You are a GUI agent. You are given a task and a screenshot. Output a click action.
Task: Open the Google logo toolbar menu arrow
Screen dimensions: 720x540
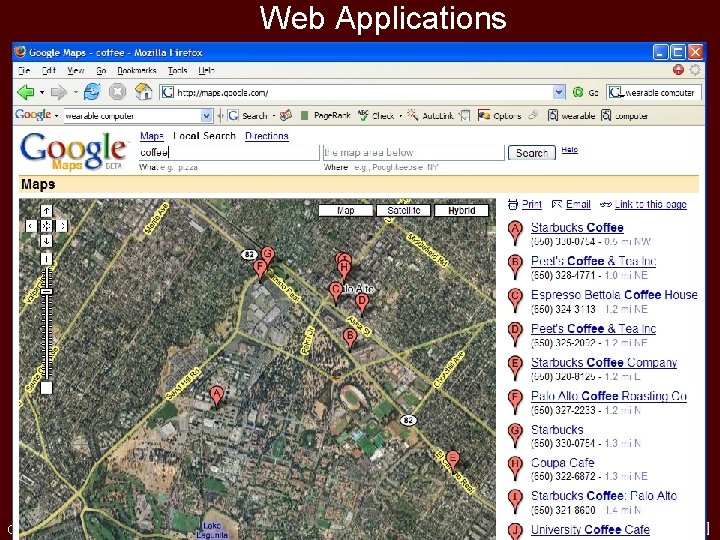tap(56, 116)
